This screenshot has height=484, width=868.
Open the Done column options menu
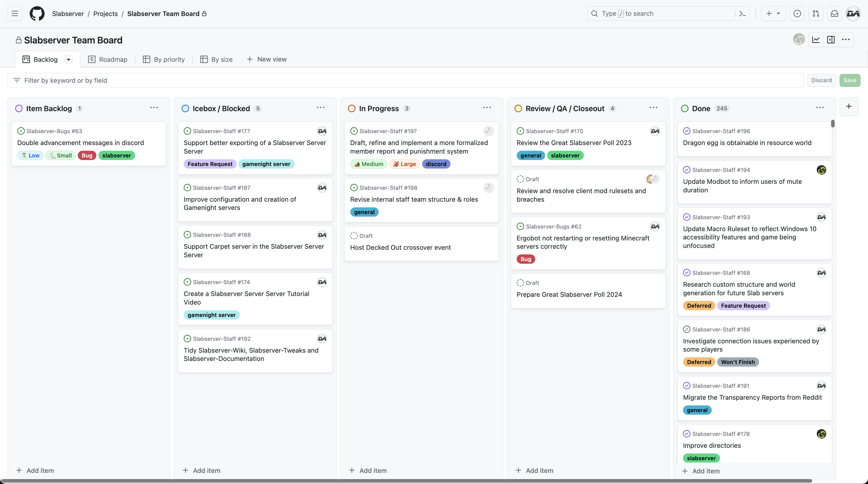coord(820,108)
